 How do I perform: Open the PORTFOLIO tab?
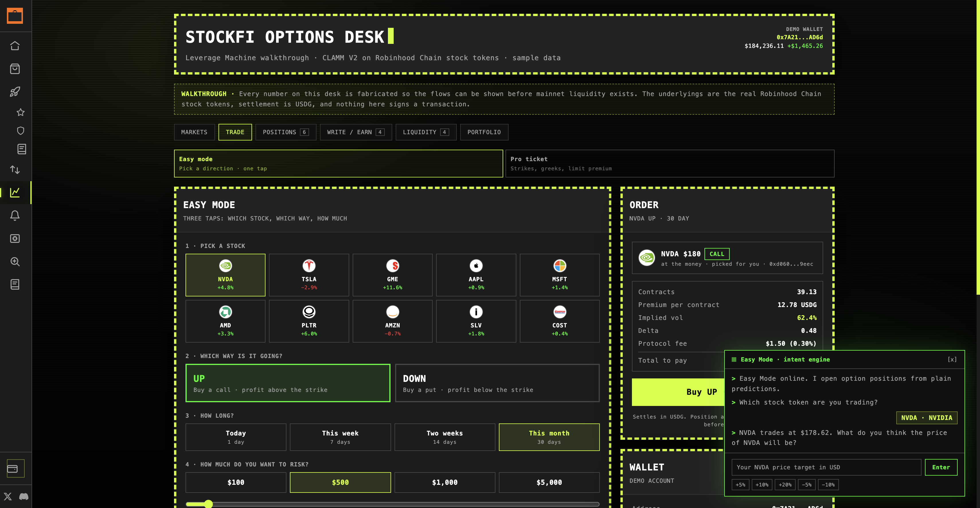484,132
